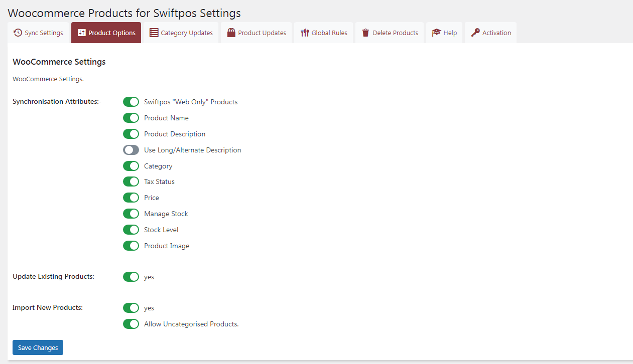Toggle the Tax Status switch
Viewport: 633px width, 364px height.
pyautogui.click(x=131, y=181)
